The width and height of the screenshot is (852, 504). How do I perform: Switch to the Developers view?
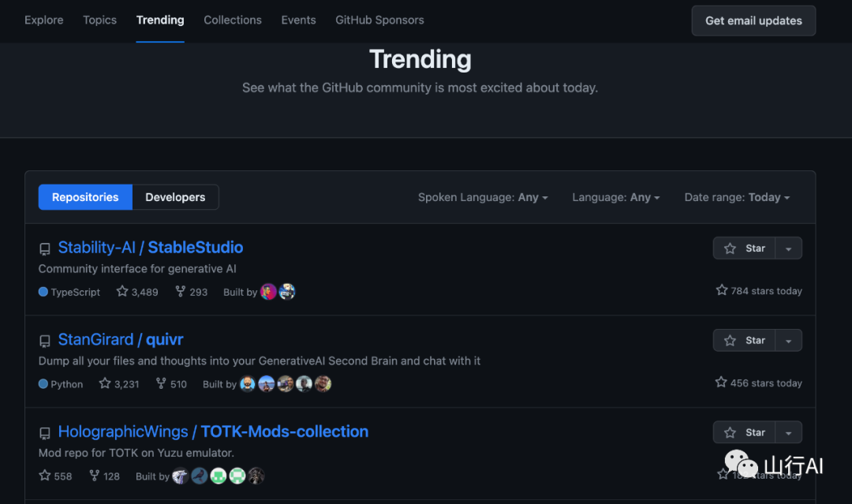coord(175,197)
